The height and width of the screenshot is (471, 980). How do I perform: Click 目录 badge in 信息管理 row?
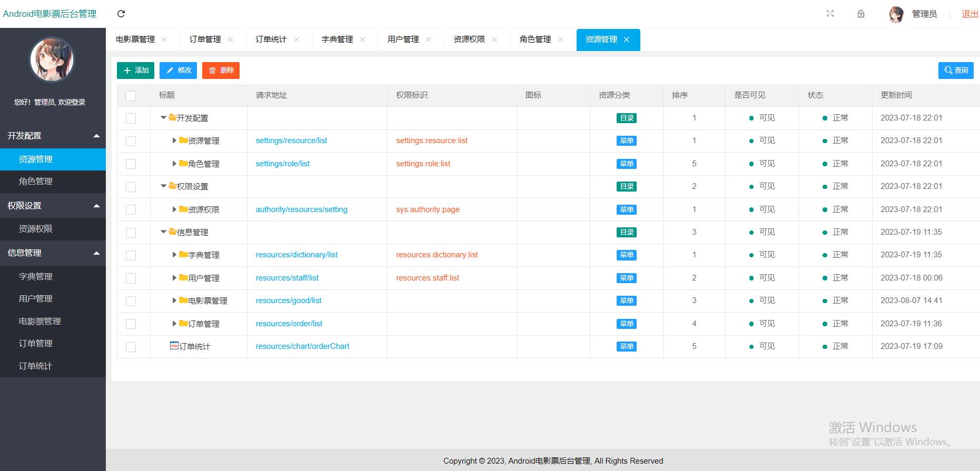point(627,232)
